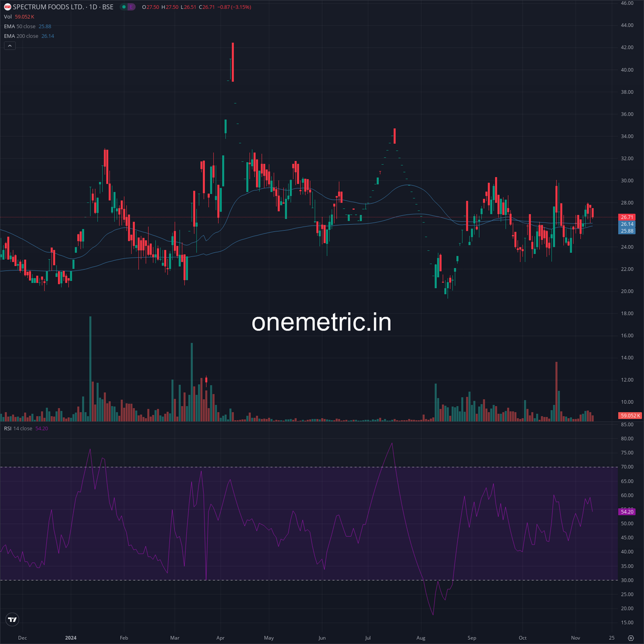Viewport: 644px width, 644px height.
Task: Click the 30.00 RSI oversold level label
Action: click(x=627, y=580)
